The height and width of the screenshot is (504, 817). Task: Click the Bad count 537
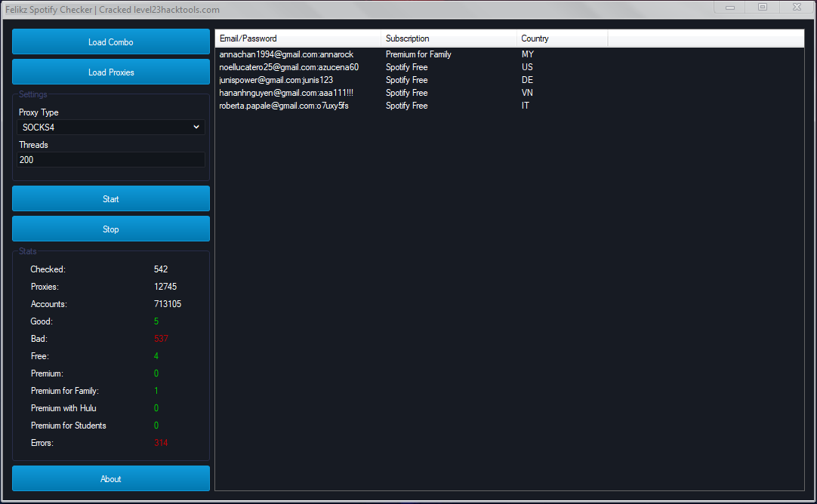161,339
